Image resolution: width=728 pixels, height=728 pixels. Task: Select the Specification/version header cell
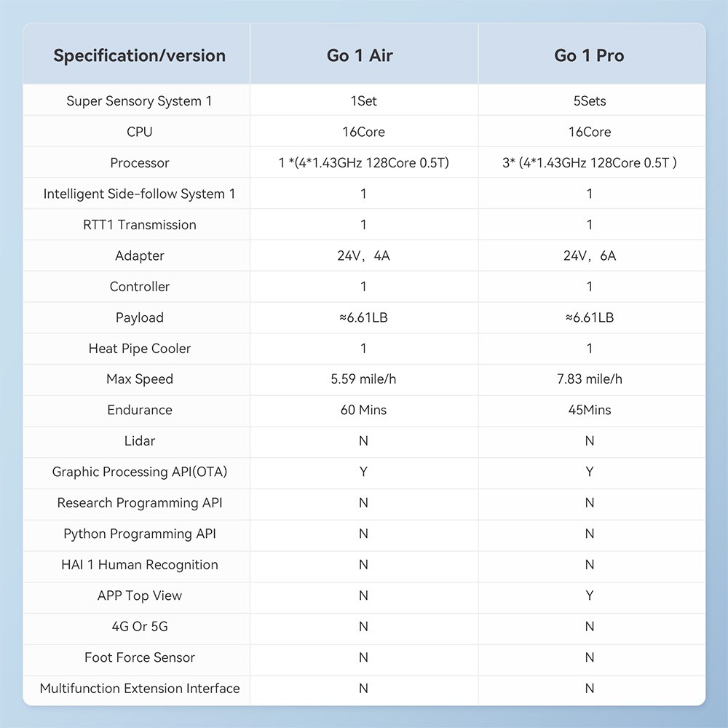click(x=139, y=56)
